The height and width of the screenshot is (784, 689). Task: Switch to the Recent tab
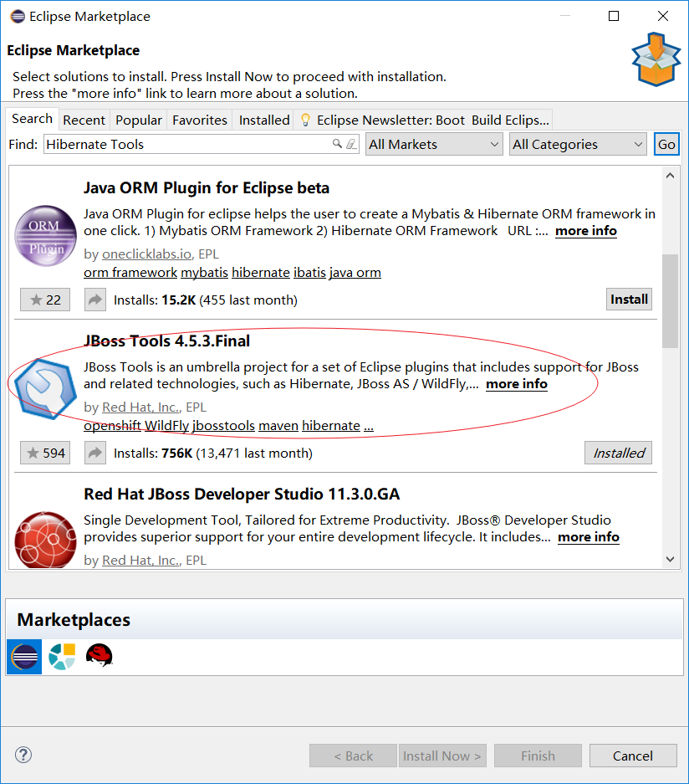point(84,120)
